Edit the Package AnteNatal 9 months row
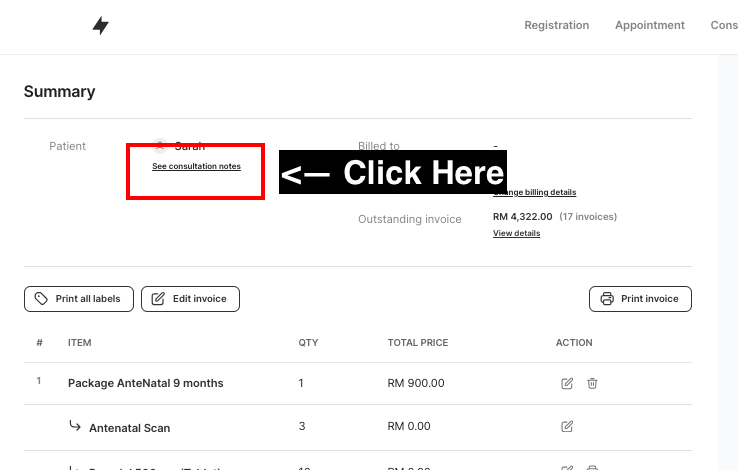738x470 pixels. (567, 383)
